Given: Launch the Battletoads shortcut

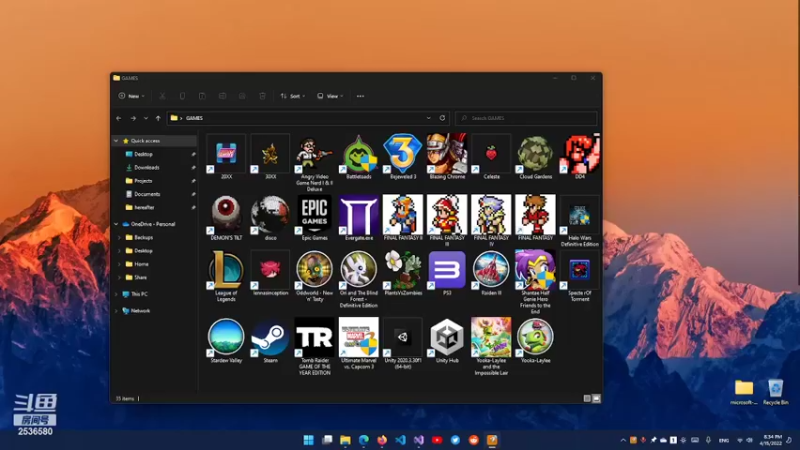Looking at the screenshot, I should [359, 157].
